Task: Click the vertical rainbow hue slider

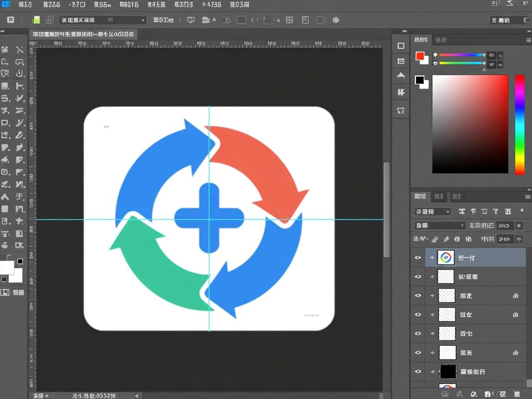Action: pos(520,125)
